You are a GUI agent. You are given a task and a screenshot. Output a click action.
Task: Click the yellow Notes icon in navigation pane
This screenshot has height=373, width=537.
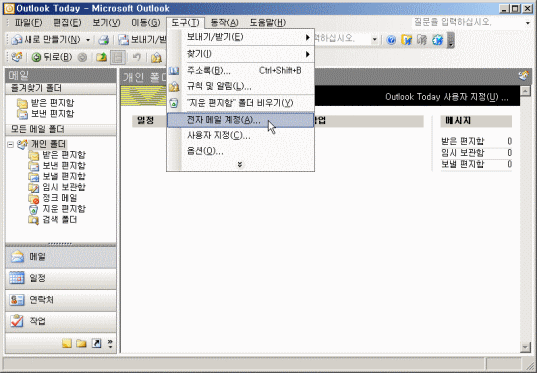tap(67, 343)
